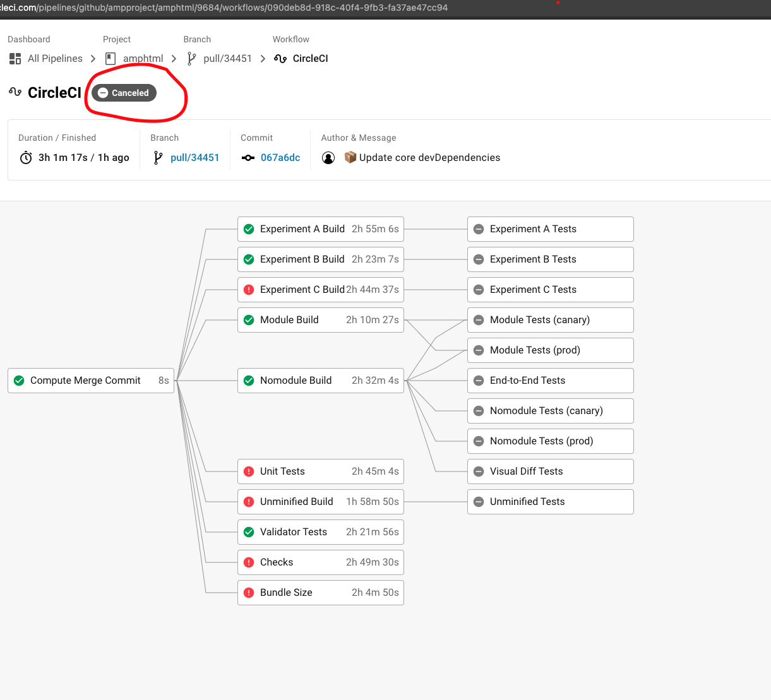The image size is (771, 700).
Task: Open Validator Tests job
Action: (321, 532)
